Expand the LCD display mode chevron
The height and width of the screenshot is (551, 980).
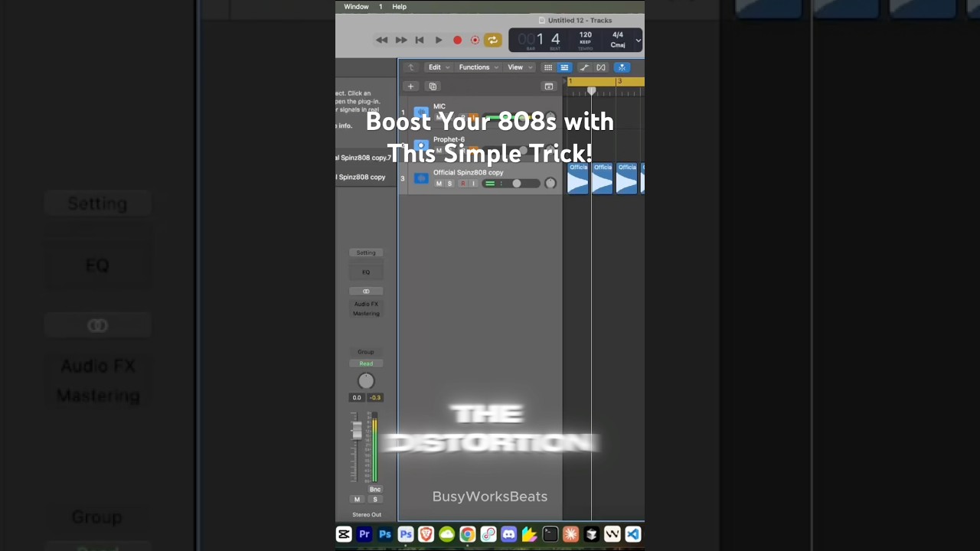tap(638, 40)
